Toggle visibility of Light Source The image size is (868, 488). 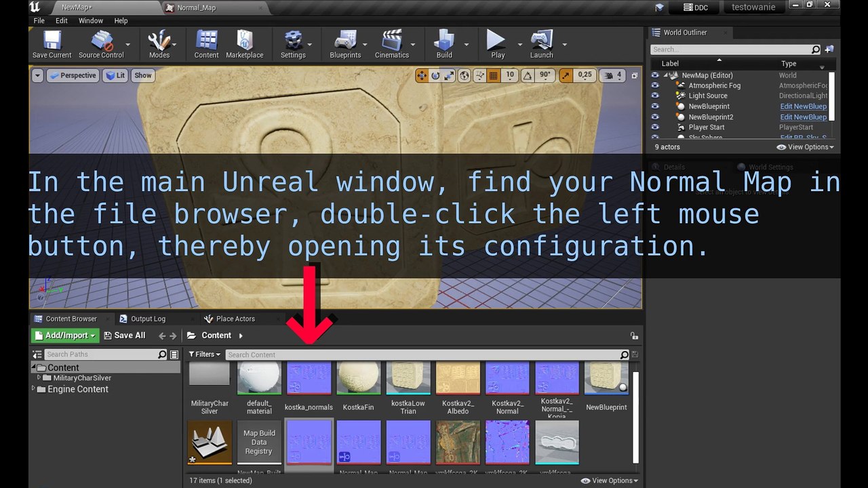point(655,96)
